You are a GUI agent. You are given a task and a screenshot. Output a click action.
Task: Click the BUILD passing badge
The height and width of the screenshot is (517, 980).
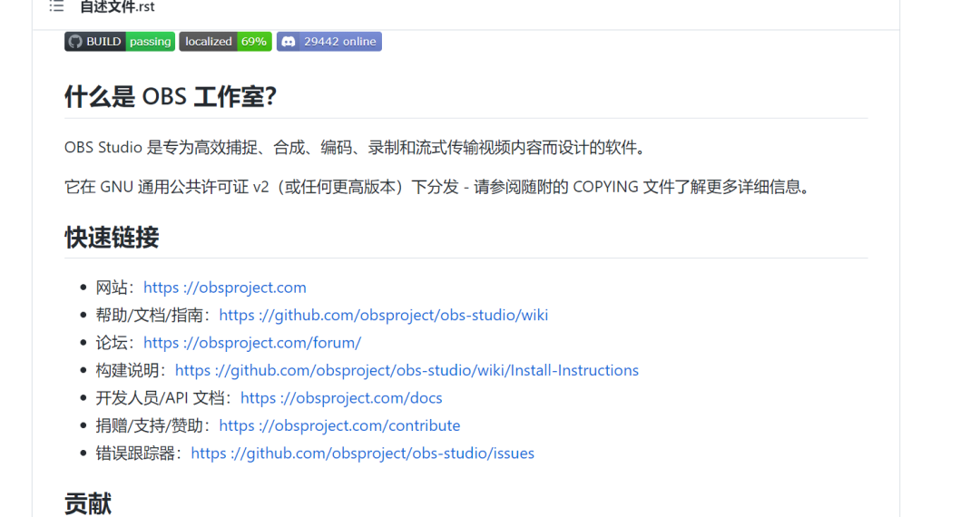click(120, 41)
